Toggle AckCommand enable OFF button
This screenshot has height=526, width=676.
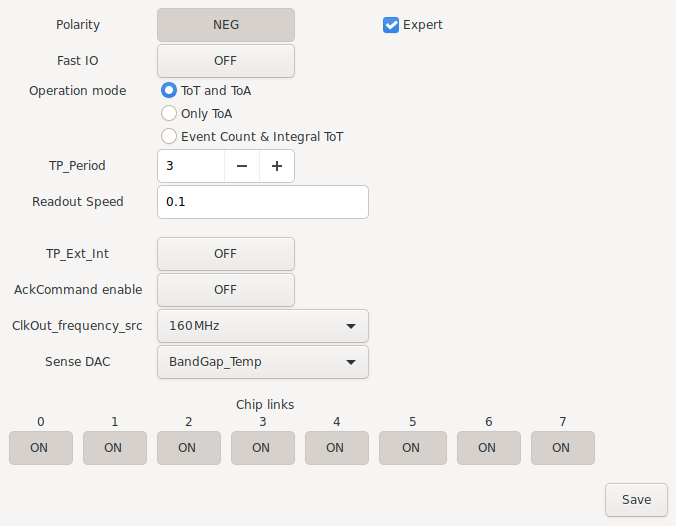226,290
